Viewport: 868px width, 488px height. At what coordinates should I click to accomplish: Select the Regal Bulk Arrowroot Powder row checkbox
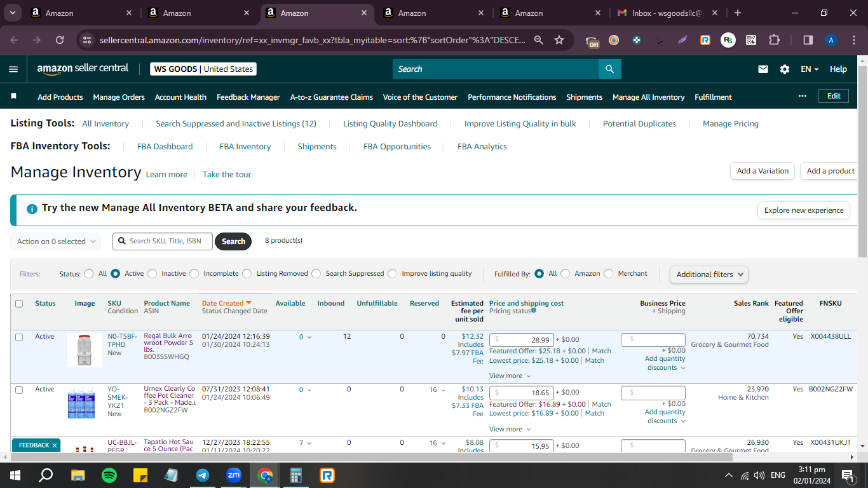pyautogui.click(x=19, y=337)
